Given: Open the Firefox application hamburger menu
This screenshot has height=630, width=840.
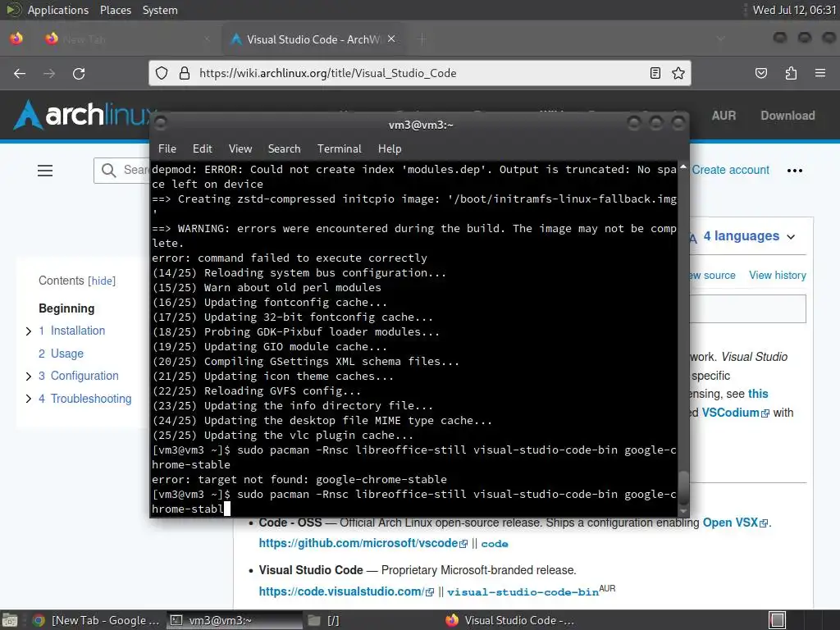Looking at the screenshot, I should click(820, 73).
